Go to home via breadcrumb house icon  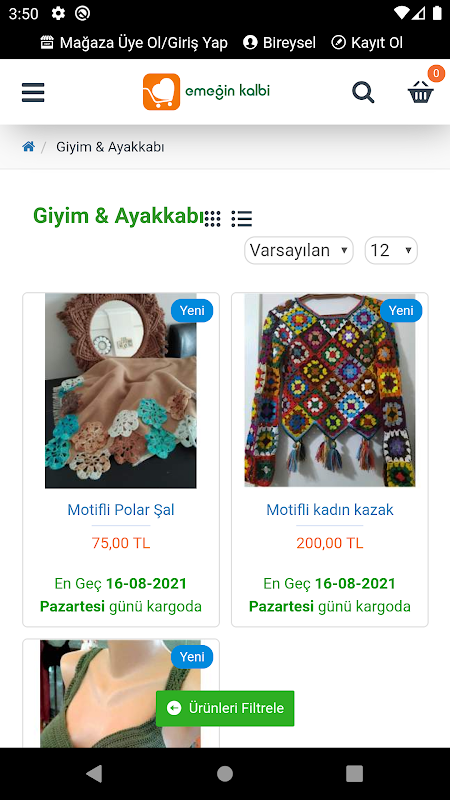(29, 147)
